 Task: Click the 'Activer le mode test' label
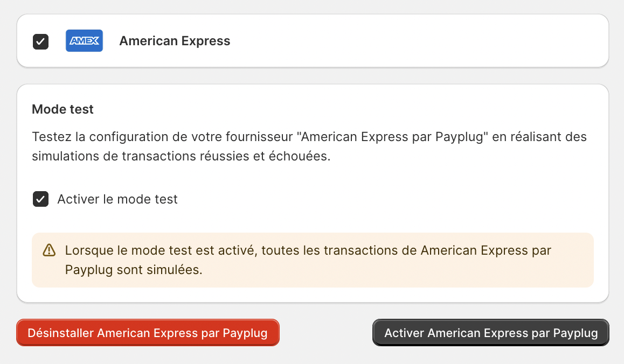(117, 199)
